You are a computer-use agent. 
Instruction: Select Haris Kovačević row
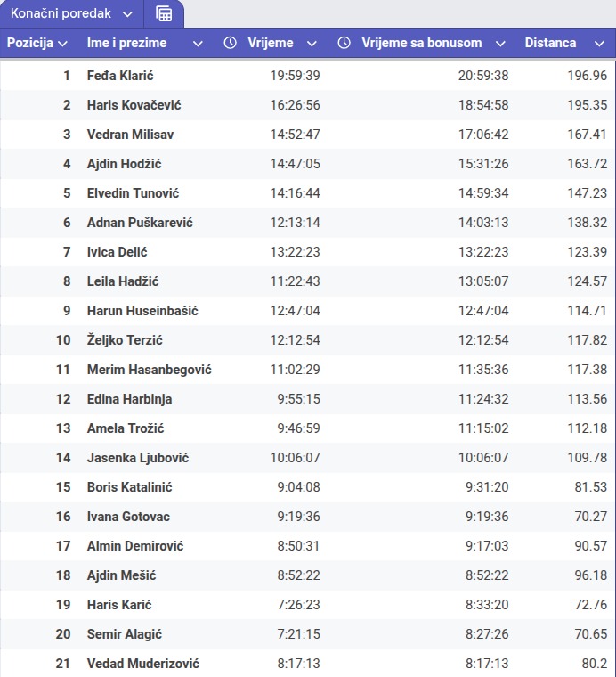click(x=308, y=105)
